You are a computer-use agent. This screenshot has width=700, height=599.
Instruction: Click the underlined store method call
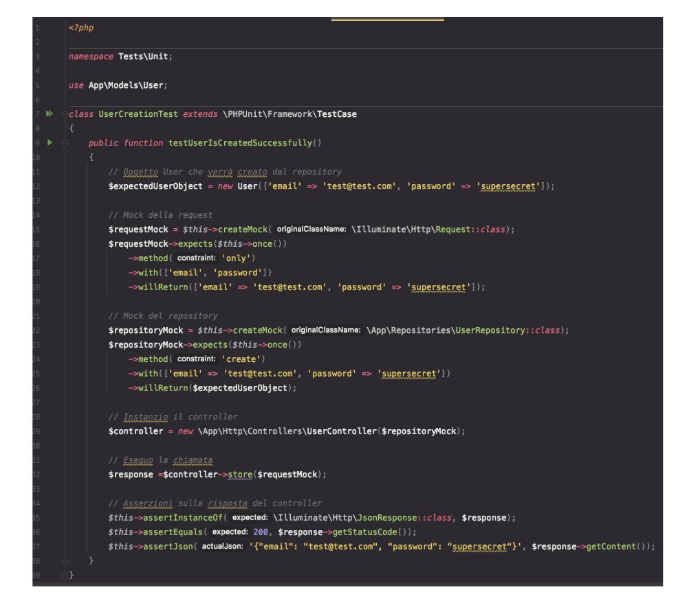(240, 474)
